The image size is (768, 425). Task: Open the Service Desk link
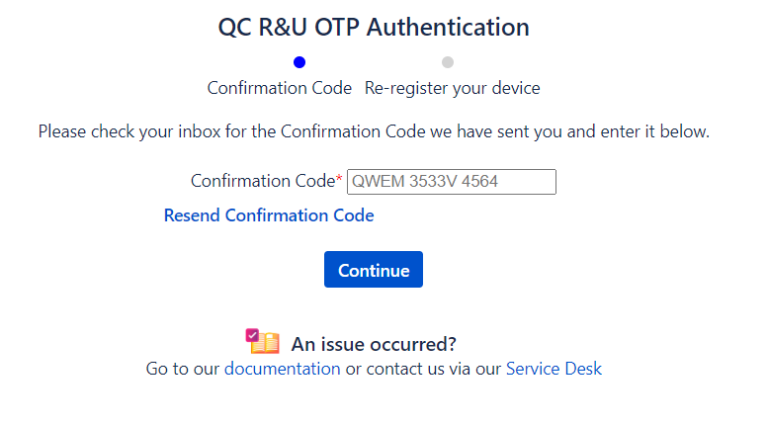(x=553, y=368)
